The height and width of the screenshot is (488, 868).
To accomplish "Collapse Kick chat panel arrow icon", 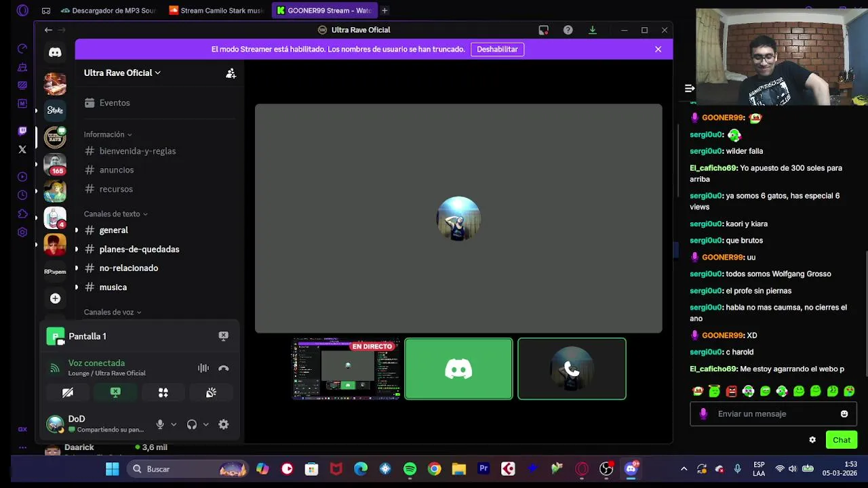I will click(x=690, y=88).
